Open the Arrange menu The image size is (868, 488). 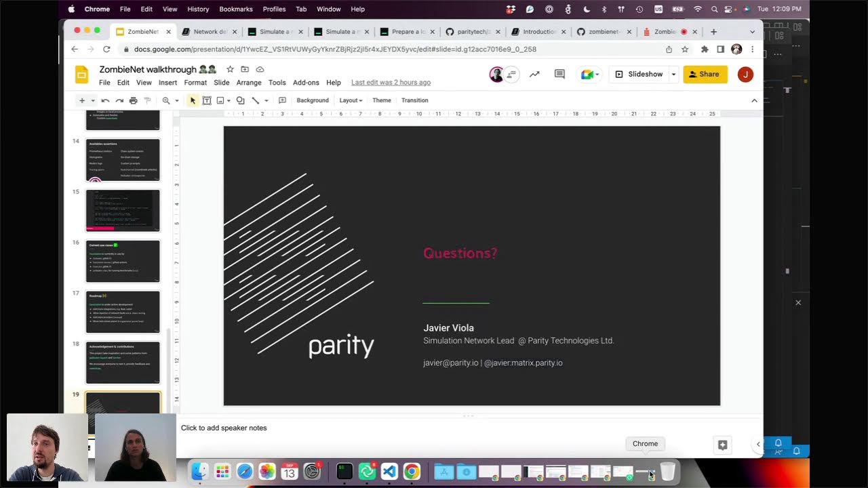[x=249, y=83]
